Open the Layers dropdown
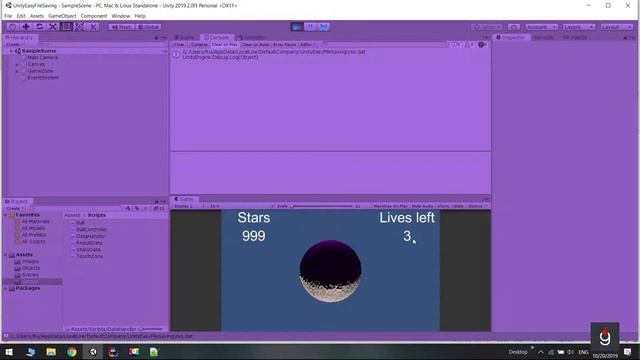This screenshot has width=640, height=360. coord(579,27)
